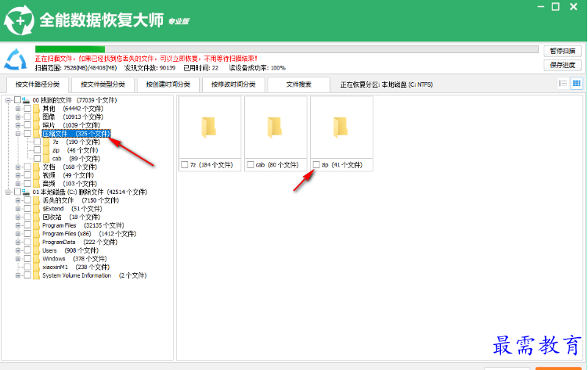Click folder icon beside 文档 in tree
Image resolution: width=588 pixels, height=370 pixels.
click(36, 167)
